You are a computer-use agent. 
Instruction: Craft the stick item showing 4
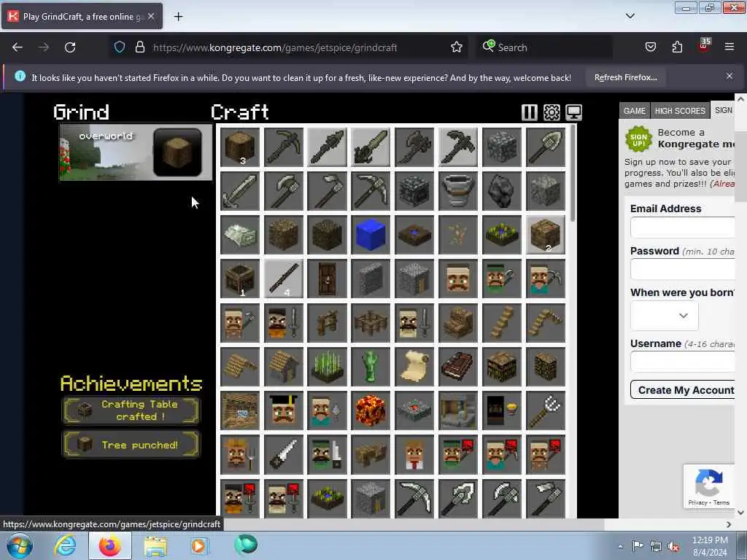284,279
